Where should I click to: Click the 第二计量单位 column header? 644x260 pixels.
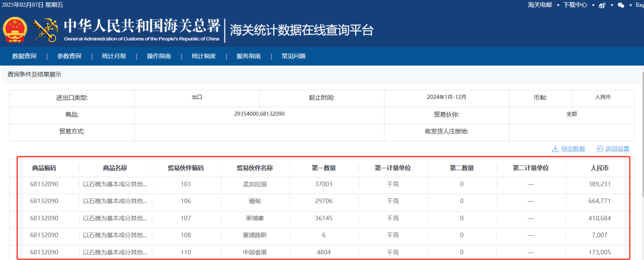pyautogui.click(x=531, y=168)
